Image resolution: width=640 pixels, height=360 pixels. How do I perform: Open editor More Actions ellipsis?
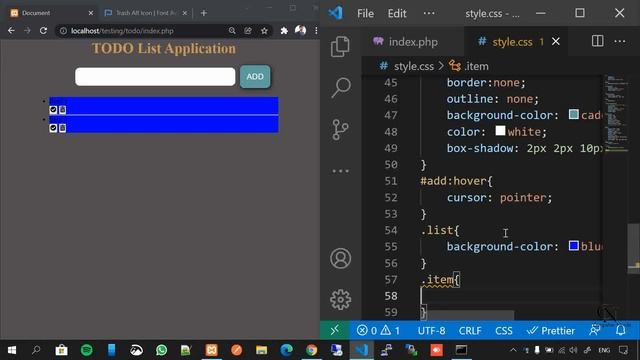pyautogui.click(x=620, y=41)
